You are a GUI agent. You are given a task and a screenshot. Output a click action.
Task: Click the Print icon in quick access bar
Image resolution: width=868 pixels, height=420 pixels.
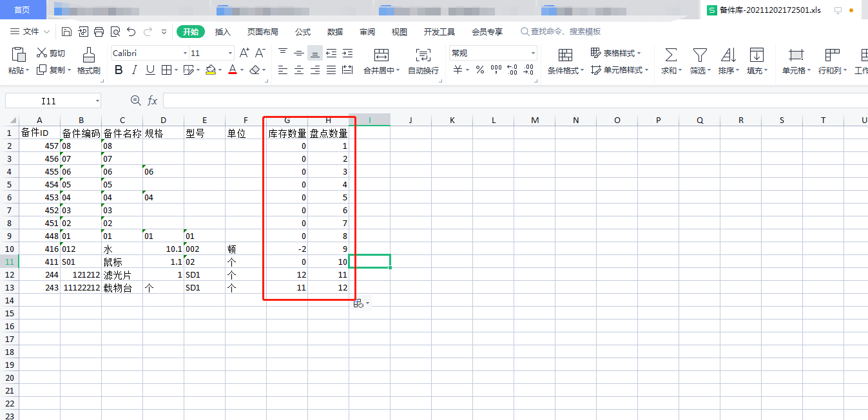point(99,32)
